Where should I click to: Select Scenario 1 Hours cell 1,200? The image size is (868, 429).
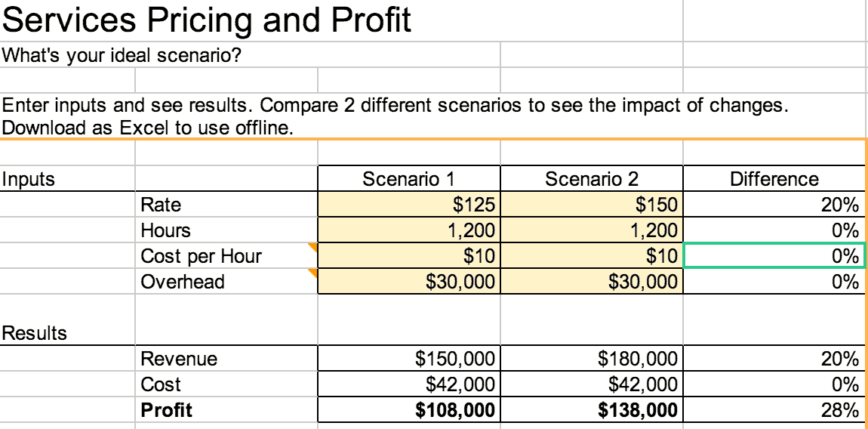pos(409,230)
